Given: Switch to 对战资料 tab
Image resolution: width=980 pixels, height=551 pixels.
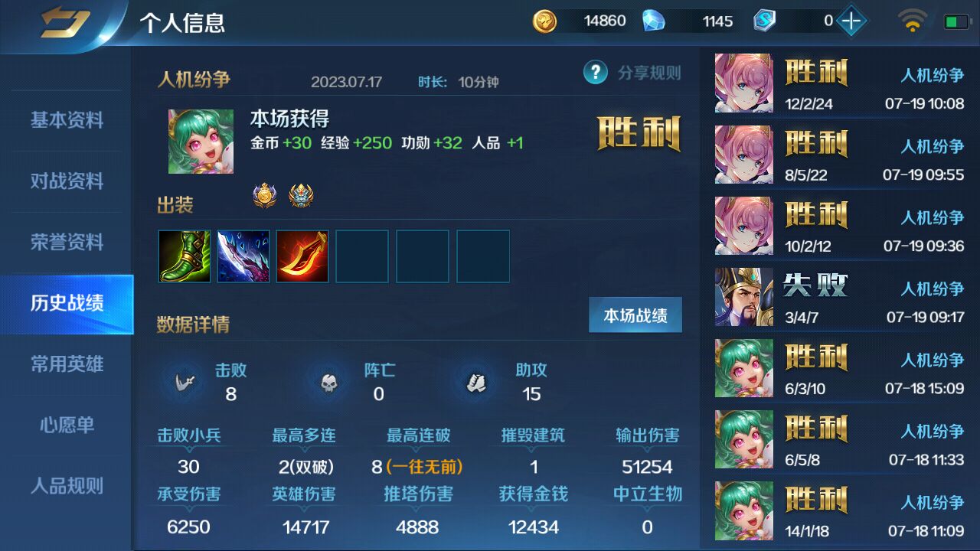Looking at the screenshot, I should [67, 181].
